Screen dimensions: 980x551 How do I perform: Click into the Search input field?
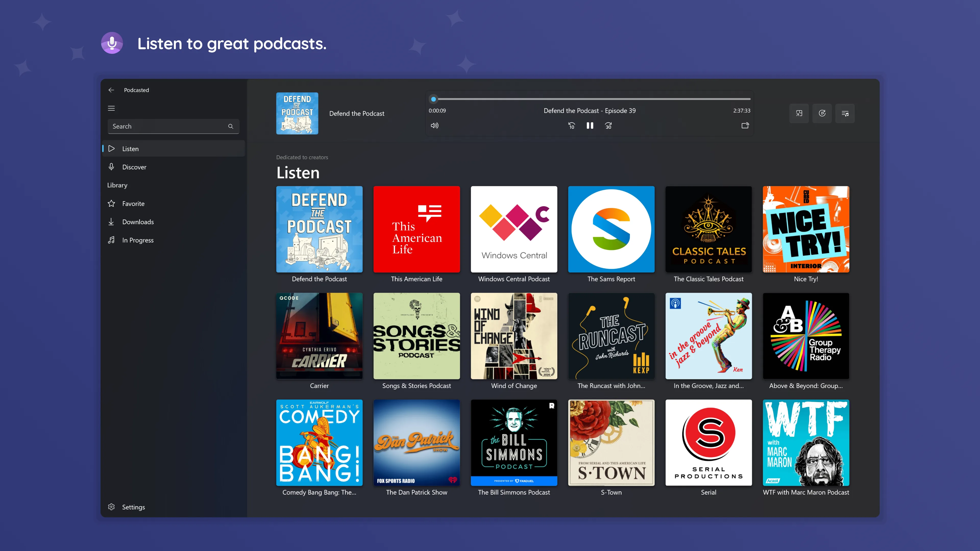(x=174, y=126)
